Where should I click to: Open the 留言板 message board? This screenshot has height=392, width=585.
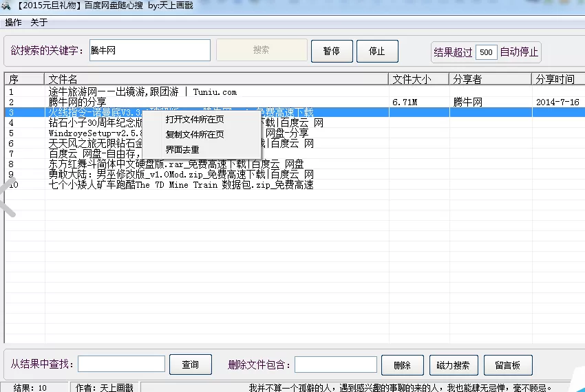coord(508,365)
